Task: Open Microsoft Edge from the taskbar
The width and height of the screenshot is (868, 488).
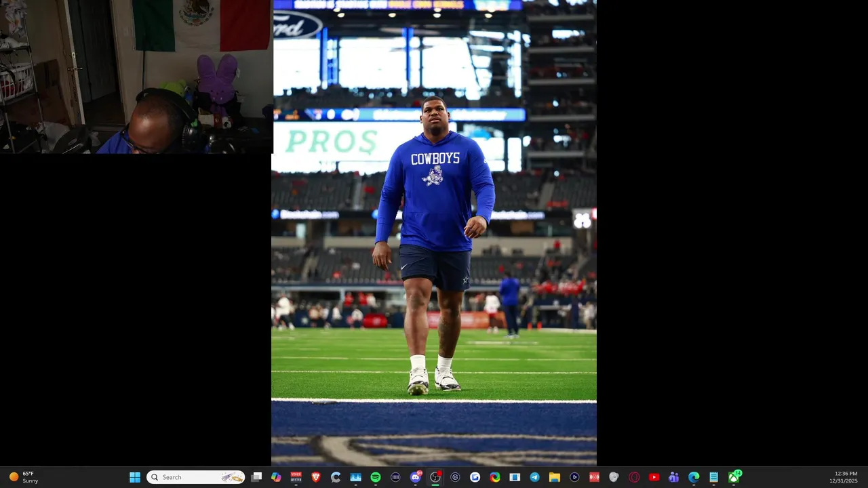Action: coord(694,477)
